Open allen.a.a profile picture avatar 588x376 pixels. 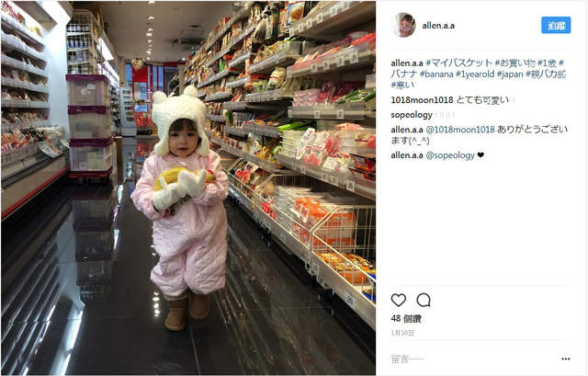tap(403, 25)
